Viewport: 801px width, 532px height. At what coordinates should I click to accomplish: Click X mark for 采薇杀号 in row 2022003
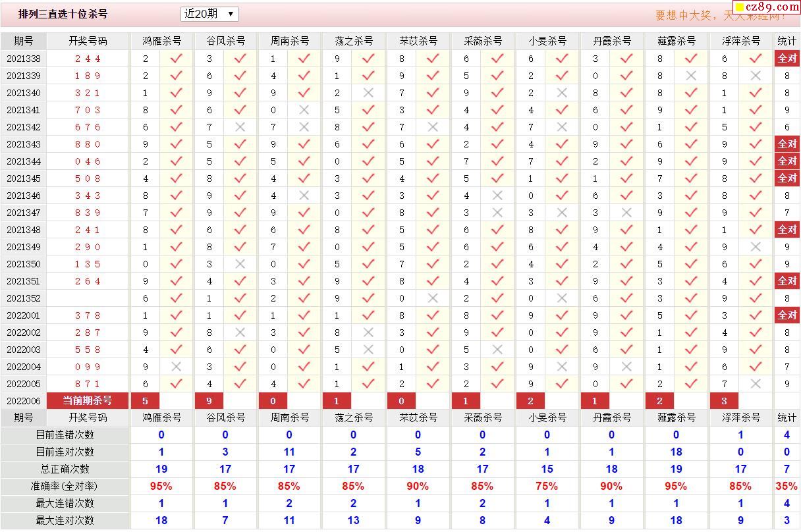(x=497, y=350)
